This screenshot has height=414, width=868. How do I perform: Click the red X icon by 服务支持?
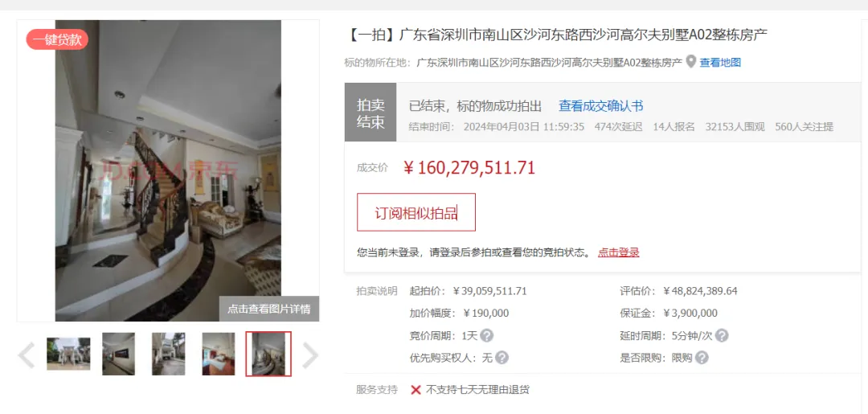[x=416, y=390]
